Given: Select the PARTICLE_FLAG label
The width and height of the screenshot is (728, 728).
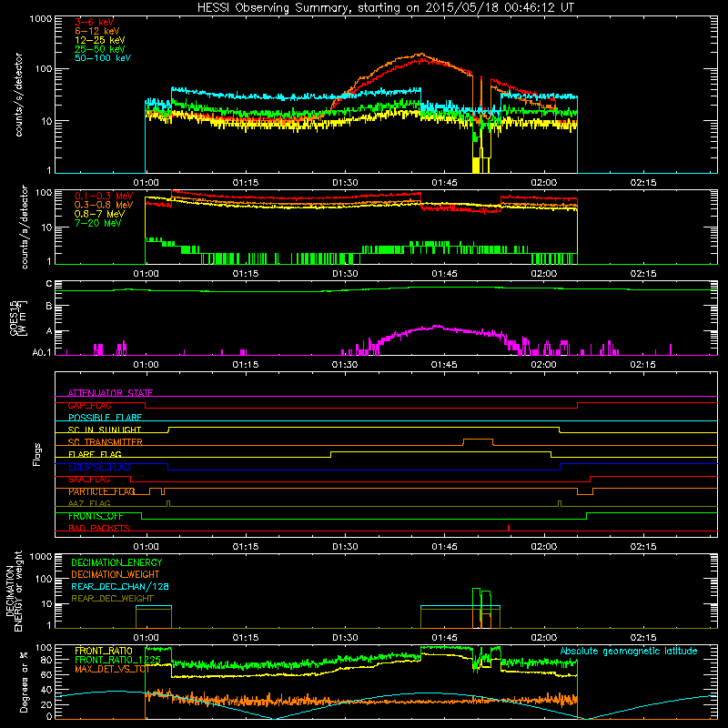Looking at the screenshot, I should pos(102,491).
